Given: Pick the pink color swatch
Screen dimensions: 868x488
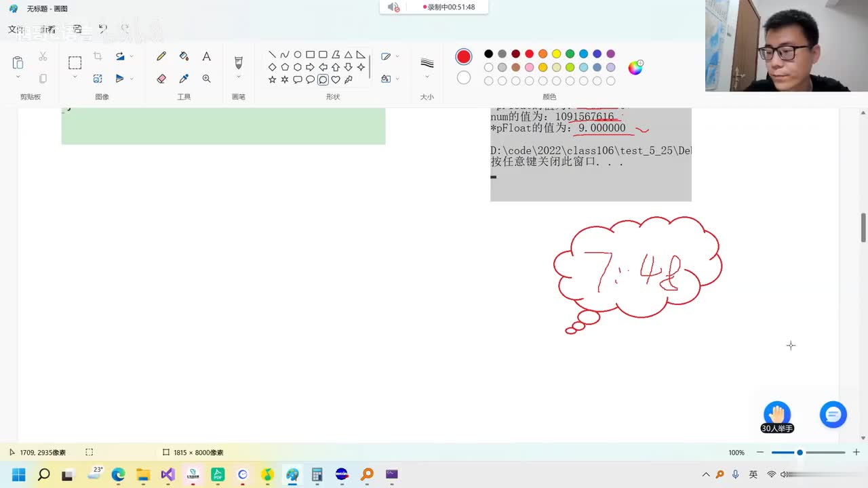Looking at the screenshot, I should tap(529, 67).
